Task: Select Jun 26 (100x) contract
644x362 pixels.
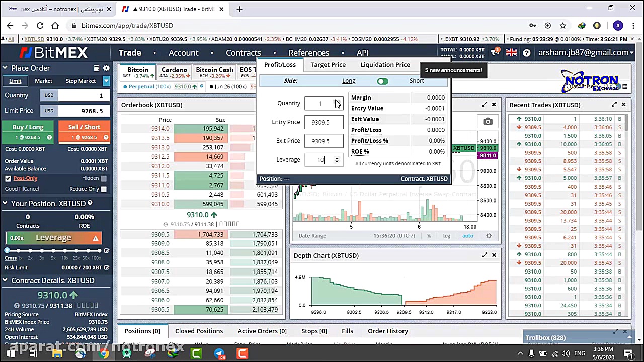Action: coord(230,86)
